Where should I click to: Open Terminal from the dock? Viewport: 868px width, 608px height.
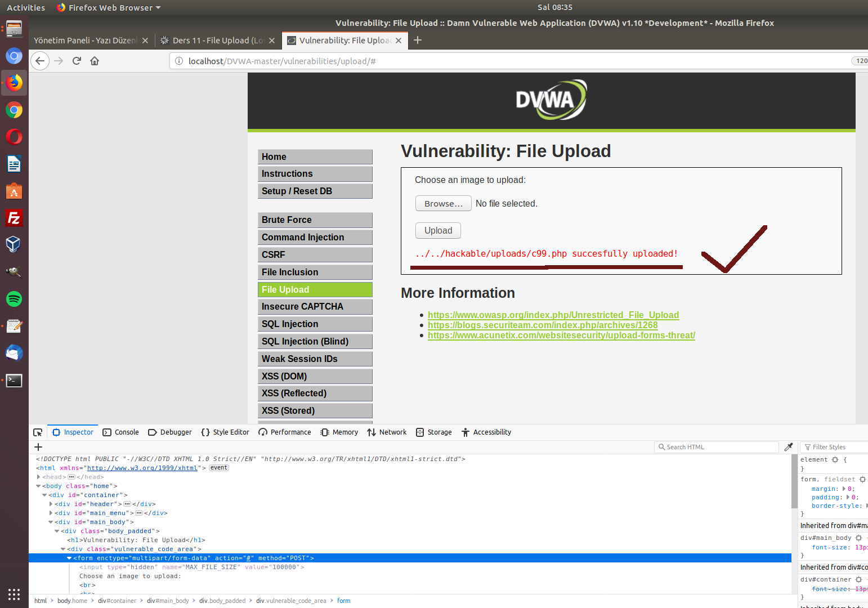(14, 380)
